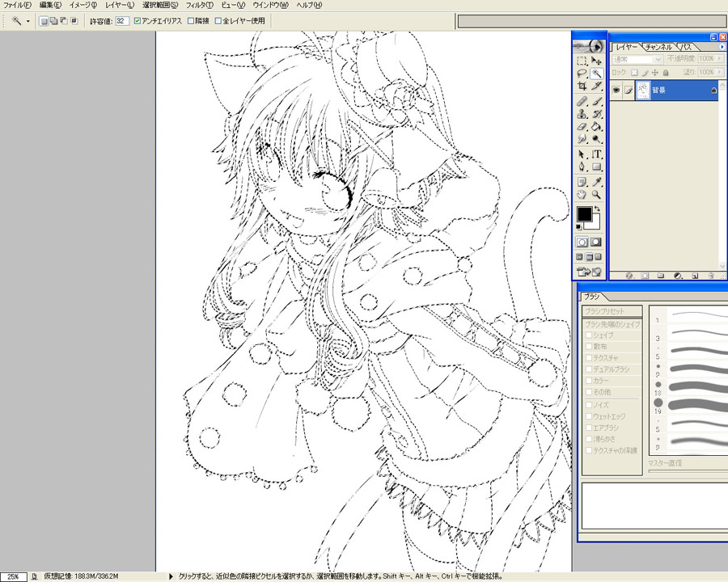This screenshot has height=582, width=728.
Task: Switch to the パス tab
Action: click(687, 47)
